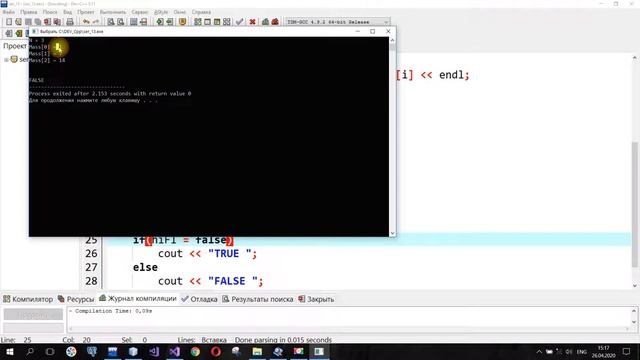
Task: Open the Справка menu
Action: 201,12
